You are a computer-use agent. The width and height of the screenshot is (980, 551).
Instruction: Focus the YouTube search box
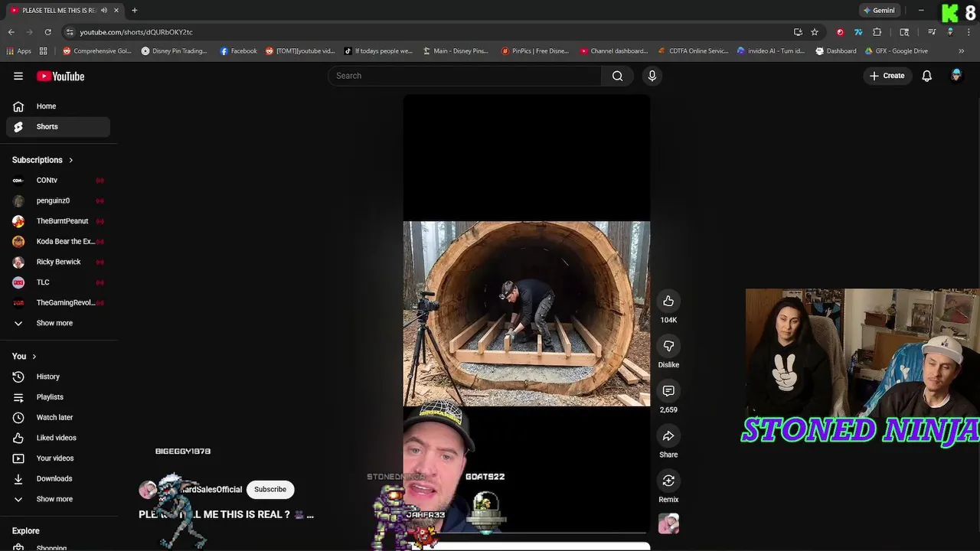point(465,76)
